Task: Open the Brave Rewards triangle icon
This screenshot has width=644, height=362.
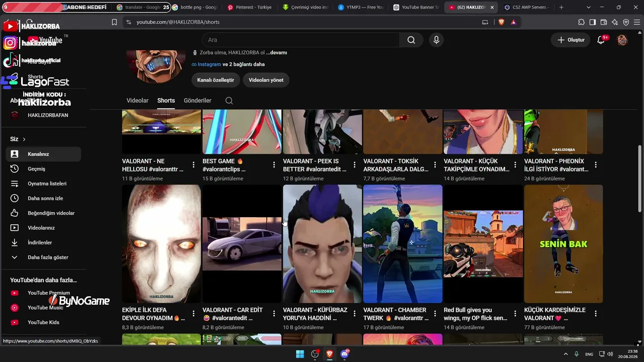Action: click(513, 22)
